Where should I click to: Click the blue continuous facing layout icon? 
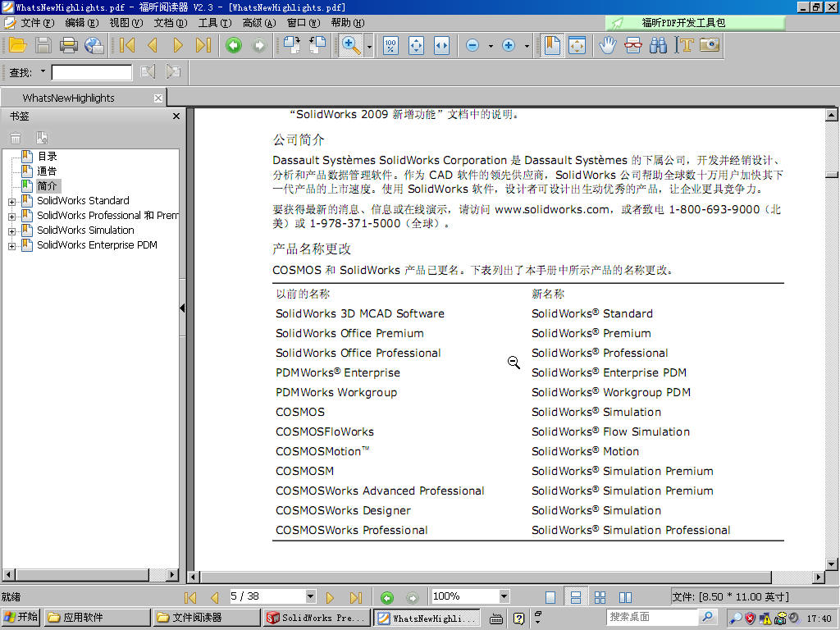pyautogui.click(x=600, y=597)
